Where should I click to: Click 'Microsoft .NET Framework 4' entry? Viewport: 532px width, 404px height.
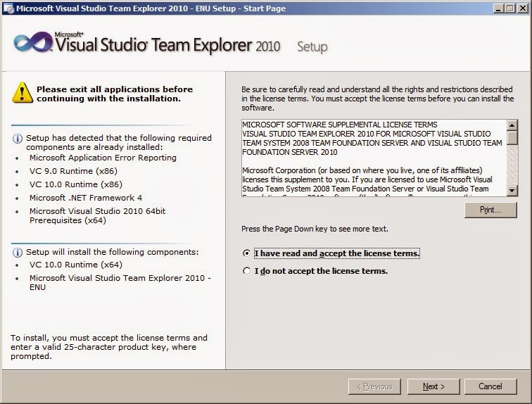[x=86, y=198]
